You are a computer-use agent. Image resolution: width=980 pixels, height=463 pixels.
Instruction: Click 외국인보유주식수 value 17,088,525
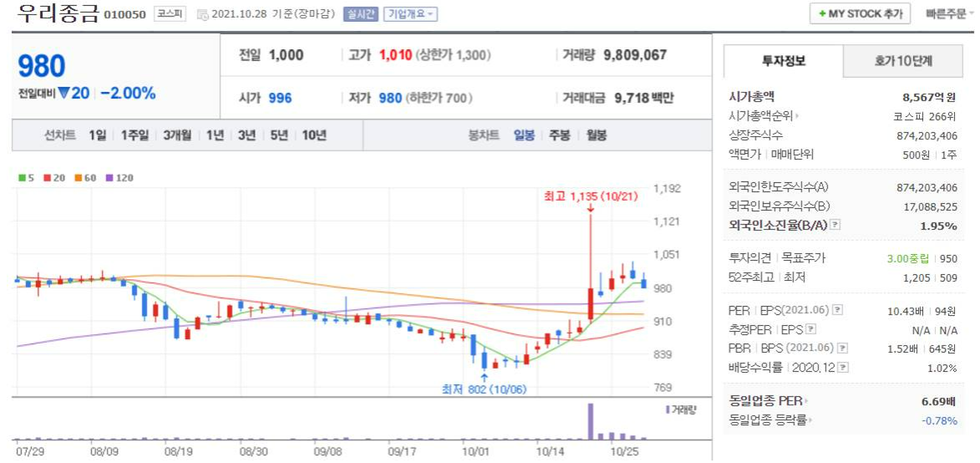click(x=931, y=206)
